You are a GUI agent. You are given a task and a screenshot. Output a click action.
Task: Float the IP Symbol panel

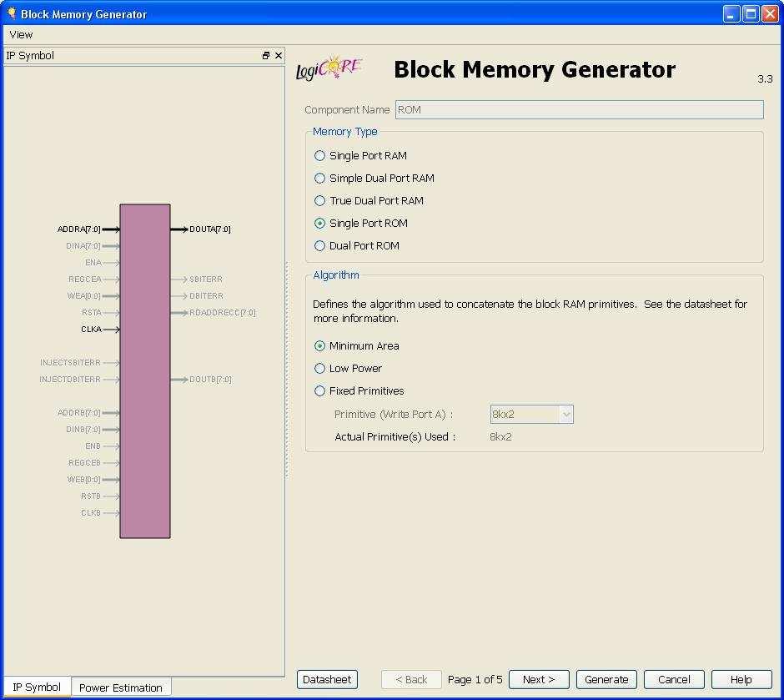265,56
